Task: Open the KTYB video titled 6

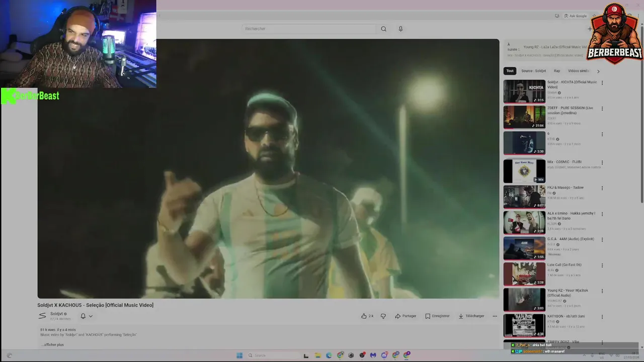Action: pyautogui.click(x=524, y=143)
